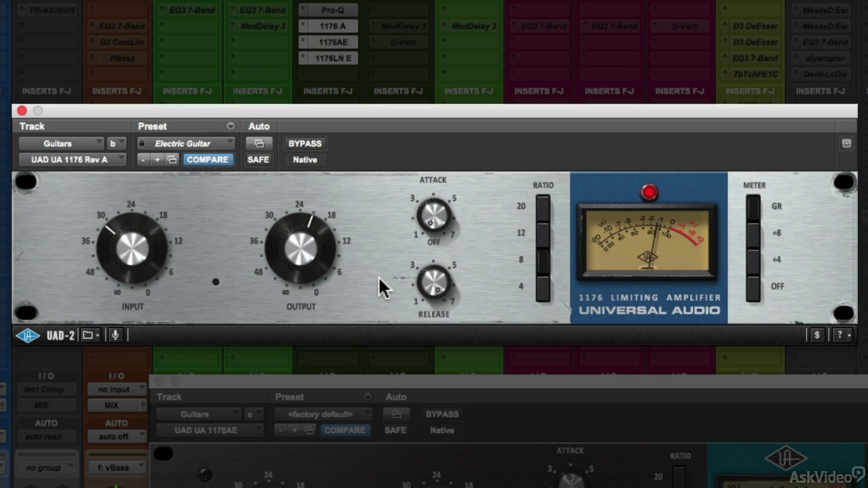Open the elysmprsr insert slot
Viewport: 868px width, 488px height.
(822, 58)
